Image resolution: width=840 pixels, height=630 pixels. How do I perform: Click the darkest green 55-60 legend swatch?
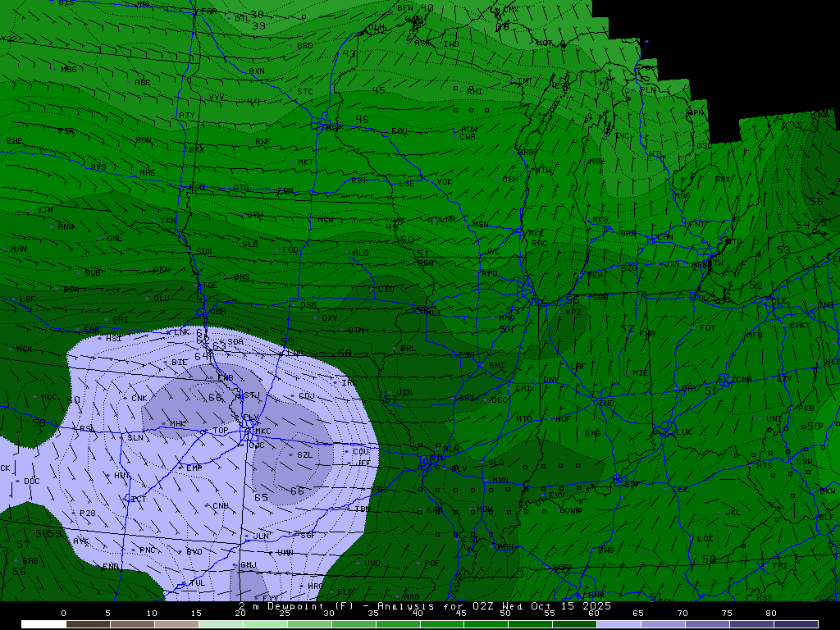(x=574, y=624)
